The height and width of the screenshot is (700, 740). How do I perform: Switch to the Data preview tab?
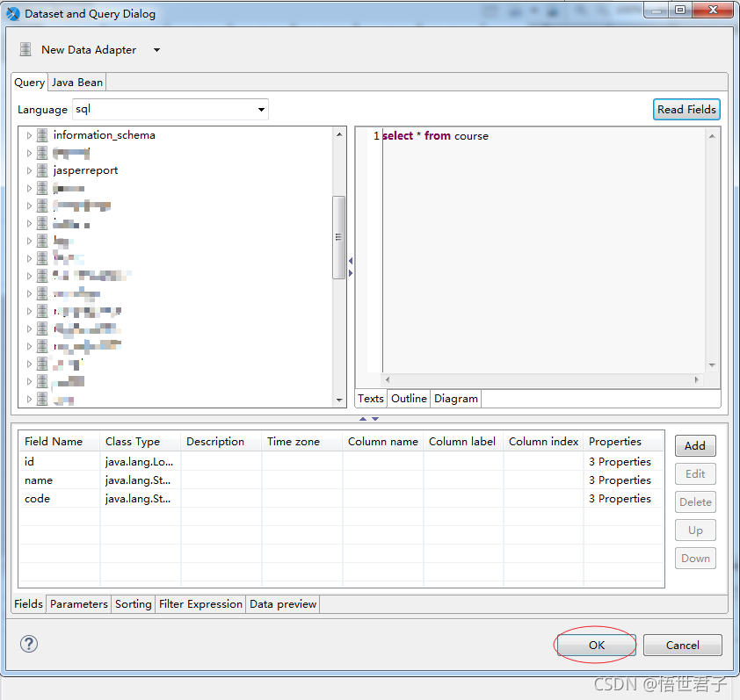(282, 603)
